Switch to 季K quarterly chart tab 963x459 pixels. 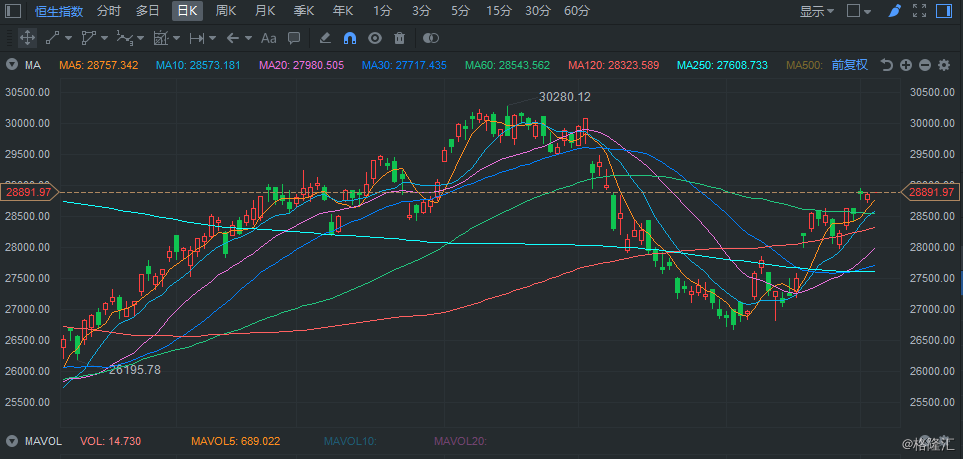tap(304, 10)
